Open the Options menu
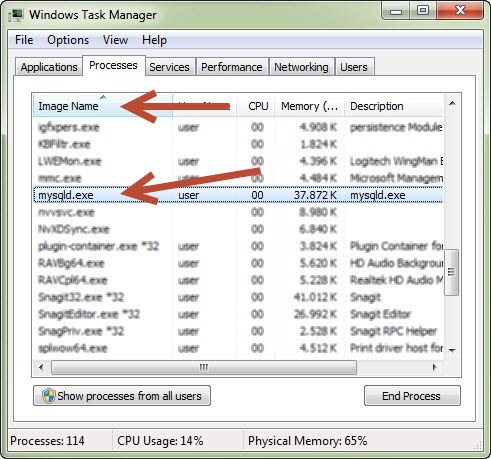Screen dimensions: 491x459 point(68,40)
